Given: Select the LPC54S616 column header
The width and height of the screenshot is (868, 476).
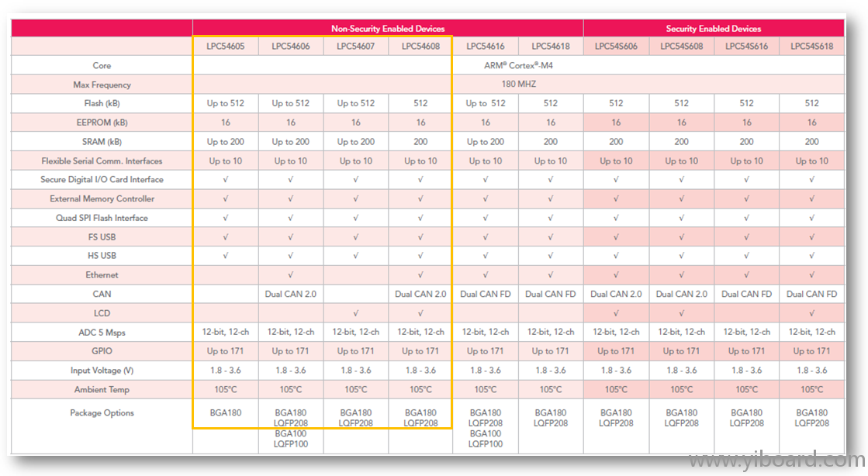Looking at the screenshot, I should 747,46.
